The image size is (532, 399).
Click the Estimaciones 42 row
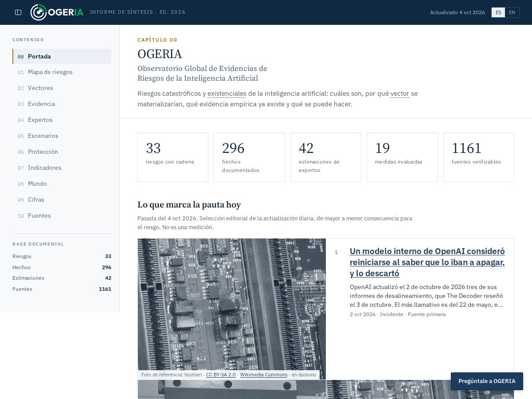point(62,278)
